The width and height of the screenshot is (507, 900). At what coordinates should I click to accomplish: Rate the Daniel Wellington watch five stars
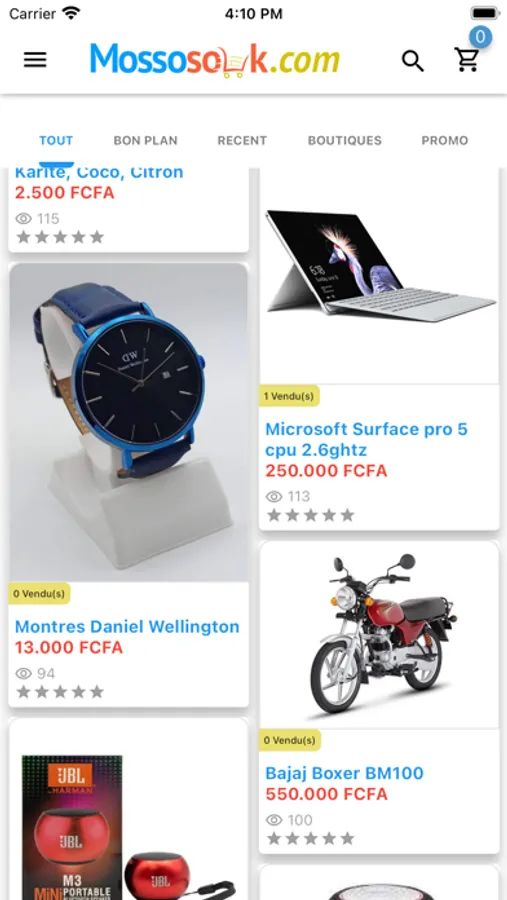coord(96,692)
